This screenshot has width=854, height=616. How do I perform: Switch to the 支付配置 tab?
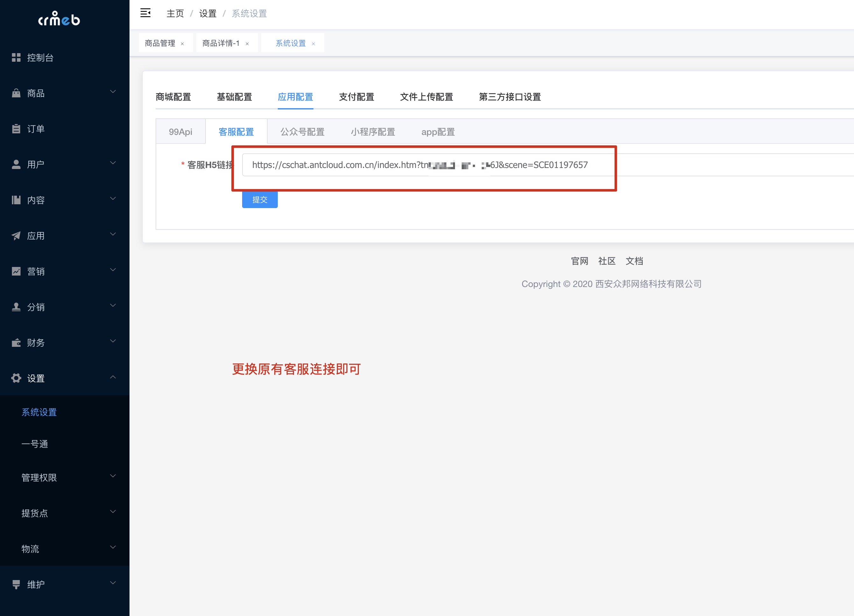click(x=357, y=97)
